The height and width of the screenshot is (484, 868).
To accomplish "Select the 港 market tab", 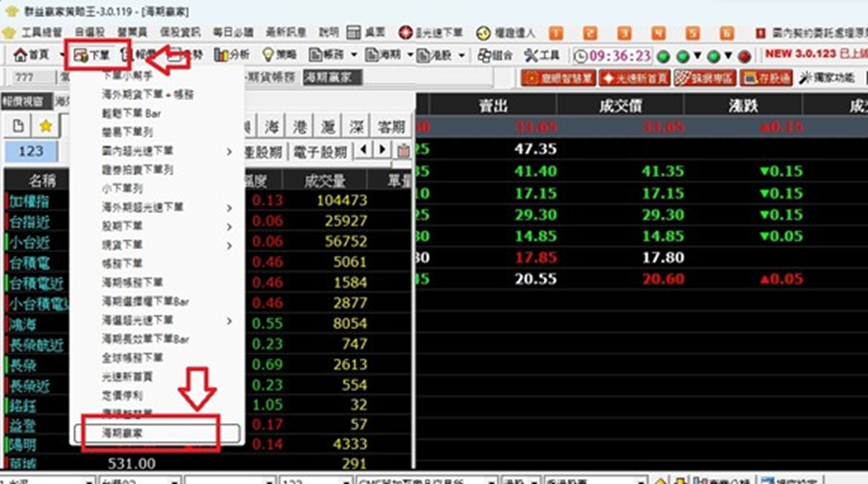I will click(x=299, y=126).
